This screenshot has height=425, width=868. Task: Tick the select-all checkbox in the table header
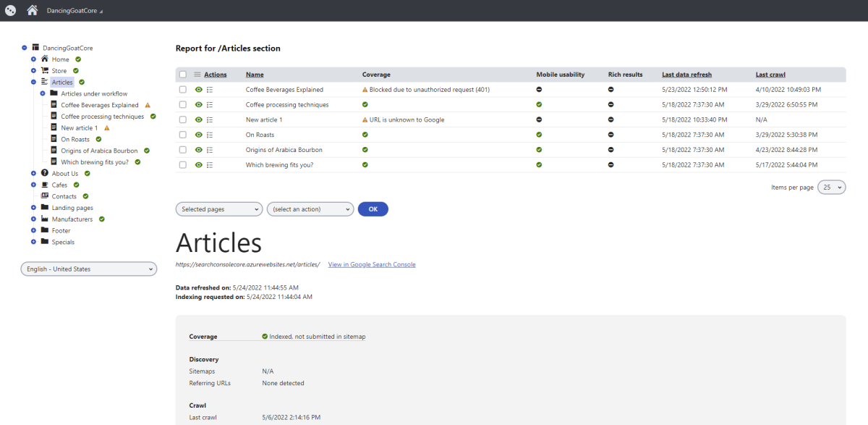tap(183, 74)
